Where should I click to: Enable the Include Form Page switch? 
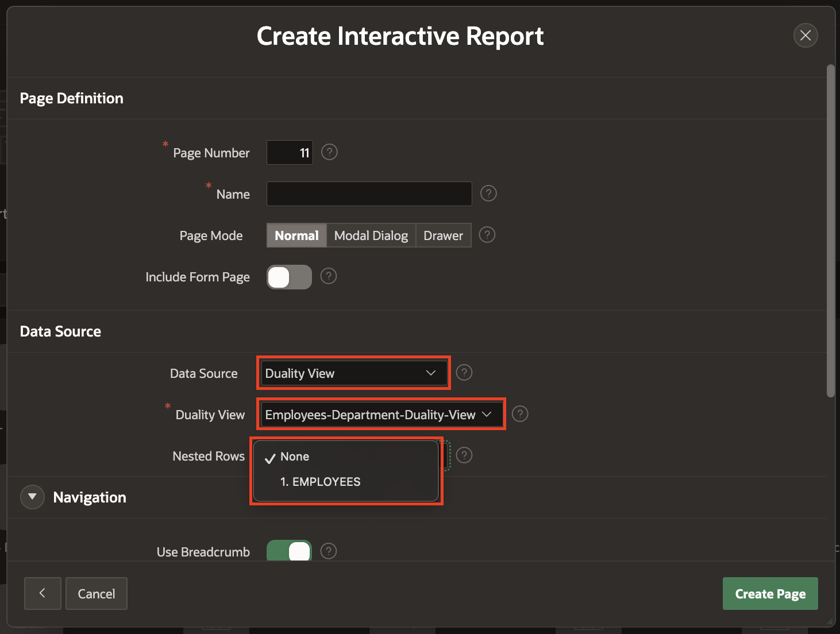pos(289,277)
